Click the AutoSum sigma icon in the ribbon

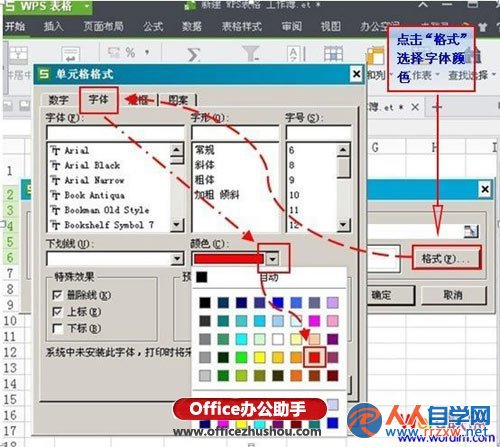click(194, 54)
